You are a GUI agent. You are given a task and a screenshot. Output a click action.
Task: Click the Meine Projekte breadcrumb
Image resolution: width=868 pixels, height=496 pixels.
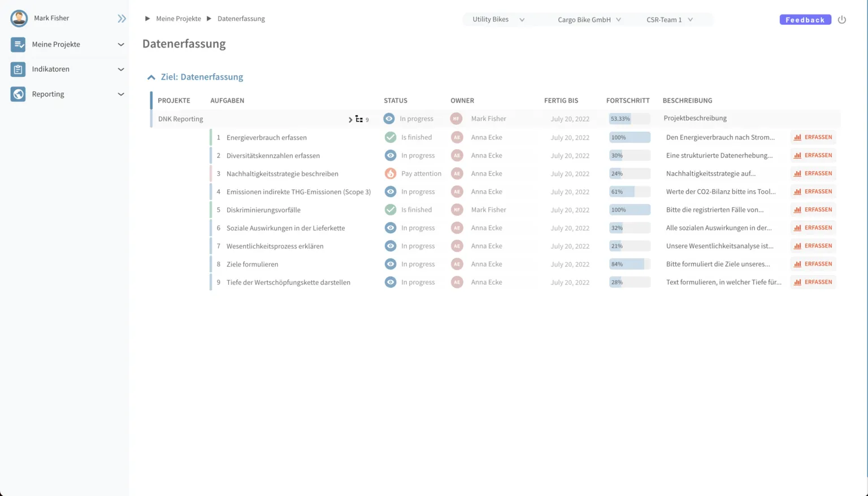pyautogui.click(x=179, y=19)
